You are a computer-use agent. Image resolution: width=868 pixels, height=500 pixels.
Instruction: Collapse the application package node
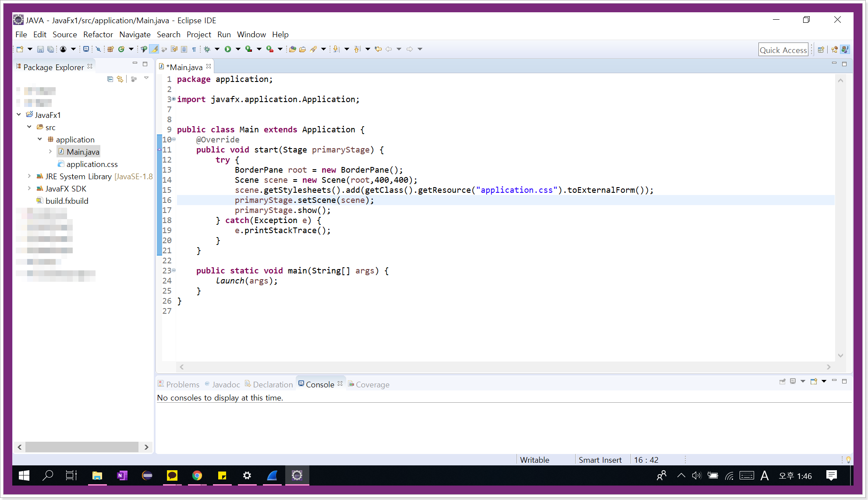[x=40, y=139]
